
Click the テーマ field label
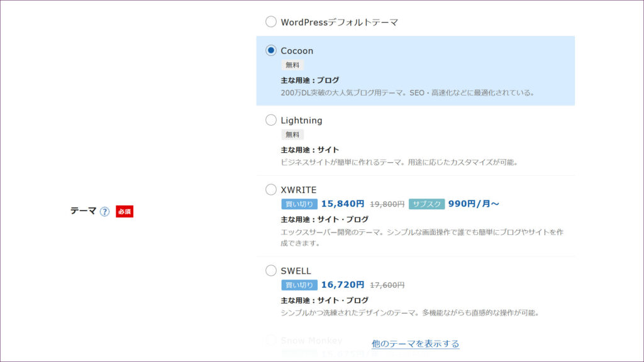(83, 211)
